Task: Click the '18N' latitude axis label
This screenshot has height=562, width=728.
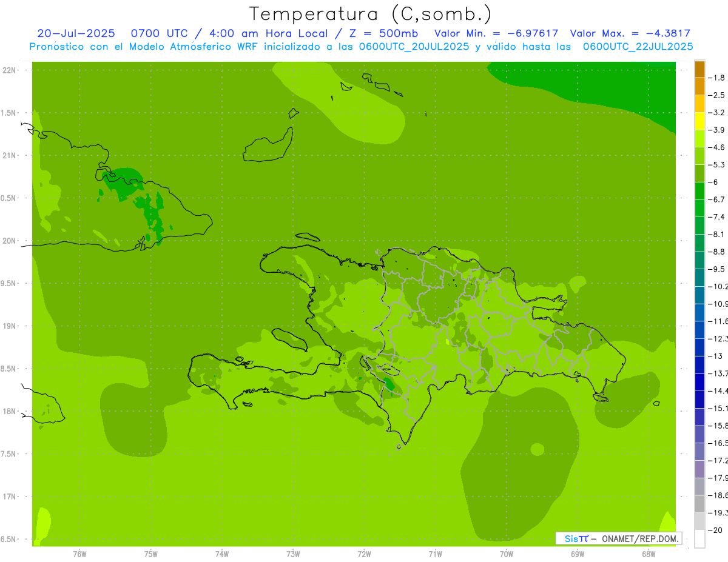Action: tap(9, 412)
